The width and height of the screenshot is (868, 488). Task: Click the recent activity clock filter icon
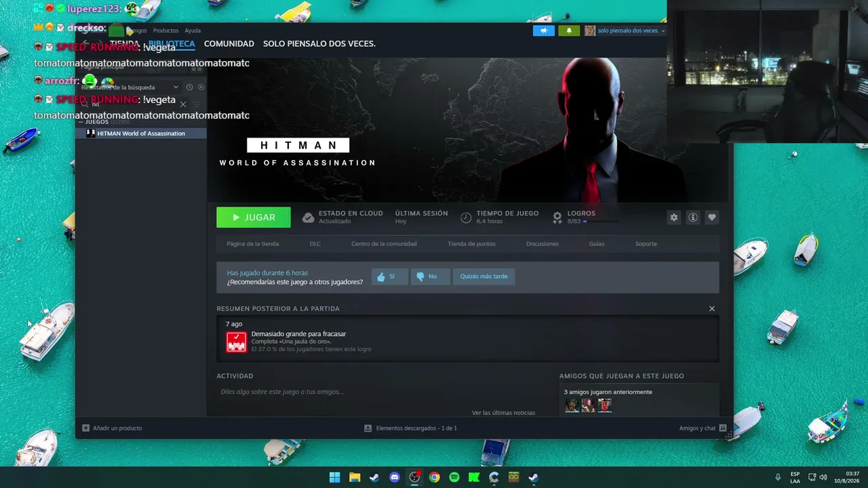(x=189, y=87)
